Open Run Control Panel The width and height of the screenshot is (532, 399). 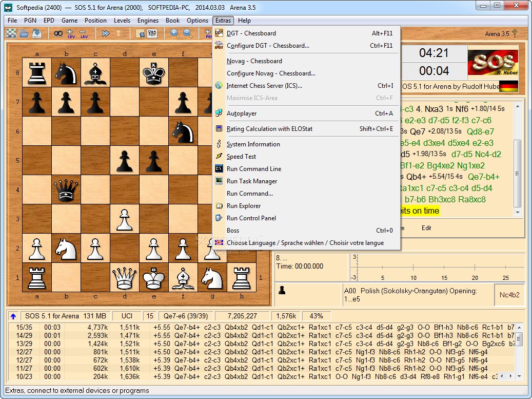click(x=306, y=218)
